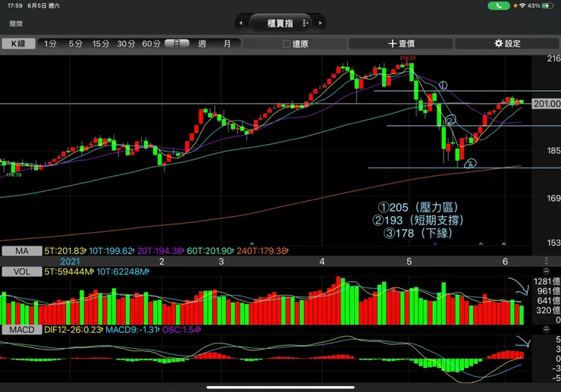Tap the Wi-Fi status icon
Image resolution: width=561 pixels, height=392 pixels.
(x=522, y=6)
